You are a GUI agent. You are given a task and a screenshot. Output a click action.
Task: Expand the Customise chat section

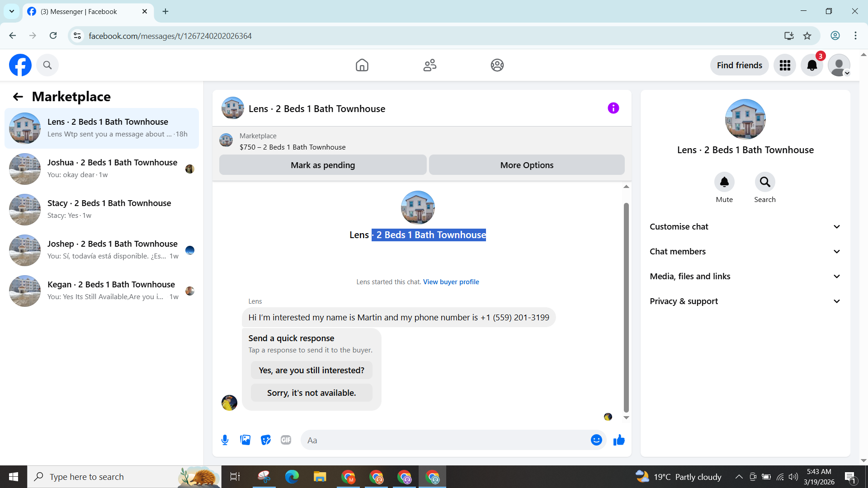tap(745, 227)
